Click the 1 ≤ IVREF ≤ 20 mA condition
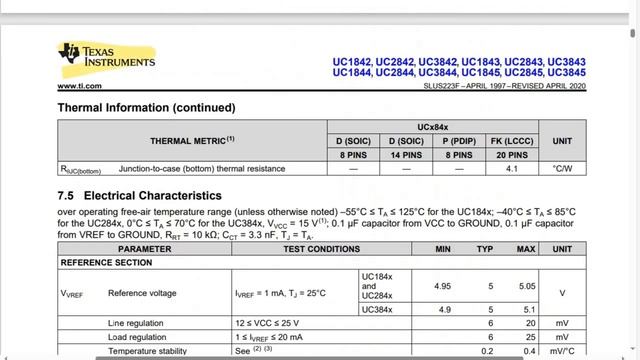The image size is (640, 360). [x=269, y=338]
